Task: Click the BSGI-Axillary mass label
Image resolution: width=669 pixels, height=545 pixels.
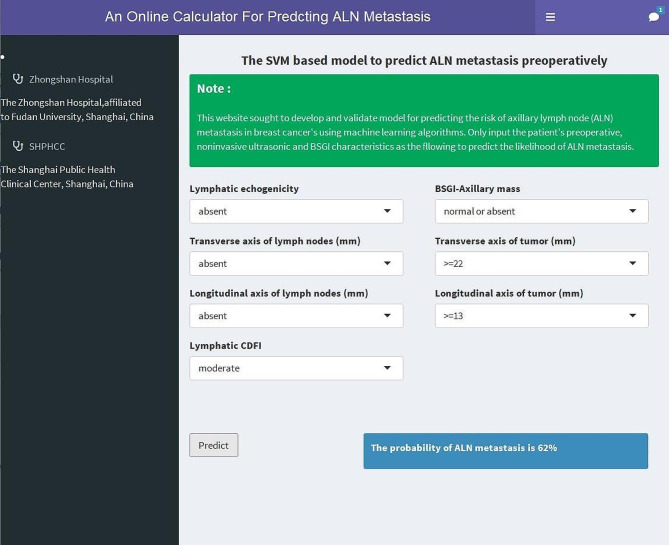Action: point(477,189)
